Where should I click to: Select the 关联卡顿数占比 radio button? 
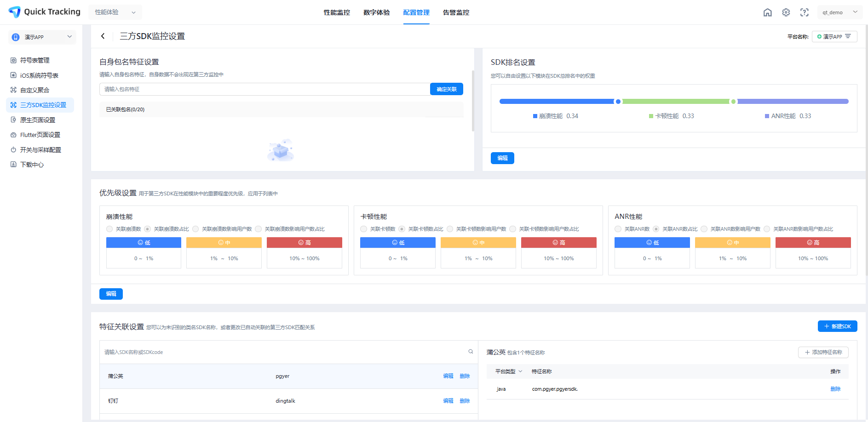402,229
